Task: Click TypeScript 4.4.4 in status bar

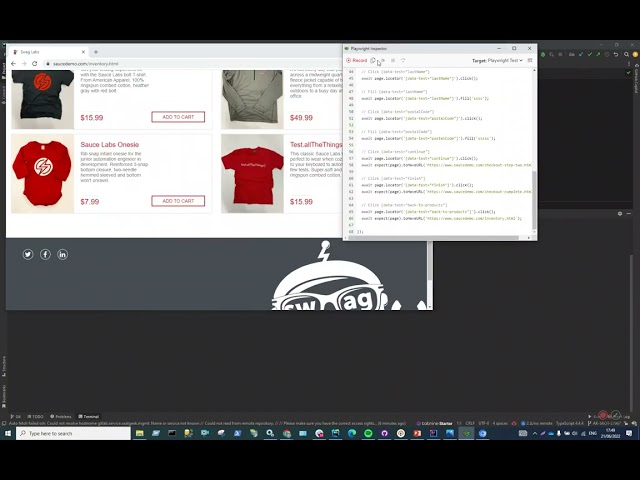Action: 570,423
